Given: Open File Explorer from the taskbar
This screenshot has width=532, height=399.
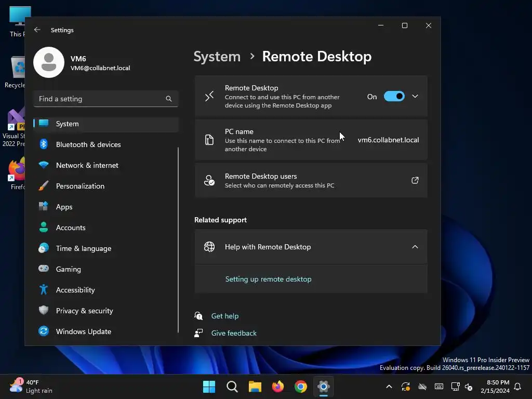Looking at the screenshot, I should tap(255, 387).
